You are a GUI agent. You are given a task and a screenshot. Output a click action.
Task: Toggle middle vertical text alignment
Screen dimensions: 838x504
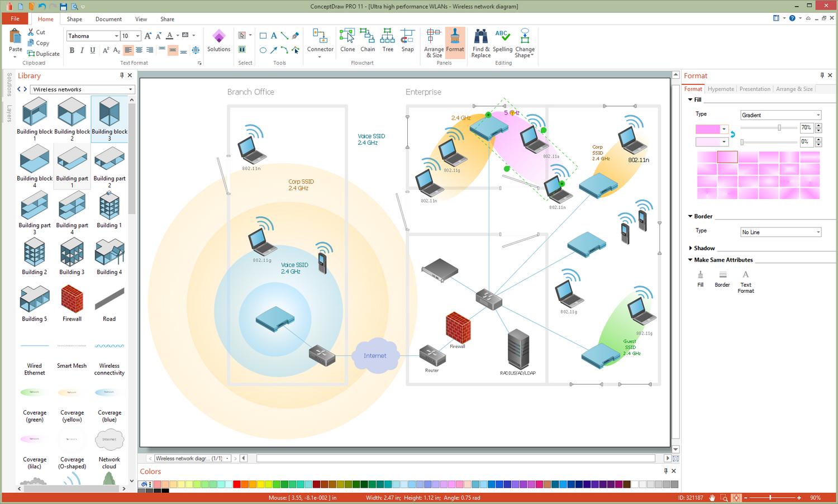(173, 50)
